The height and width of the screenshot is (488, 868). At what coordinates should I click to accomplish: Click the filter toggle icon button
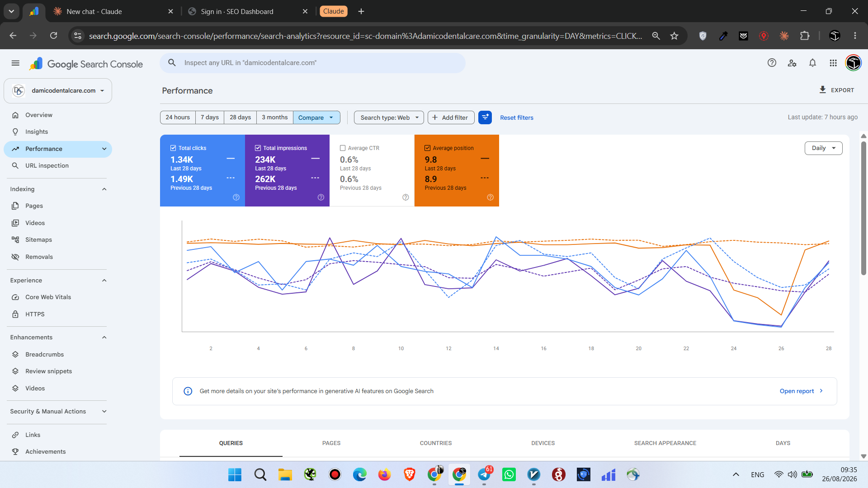485,117
